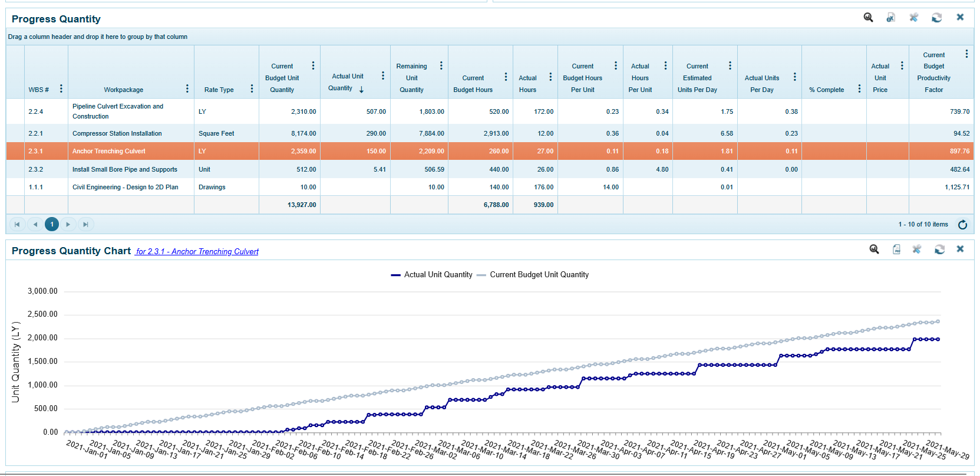Open the analyze magnifier in Progress Quantity panel
The width and height of the screenshot is (980, 476).
coord(868,18)
